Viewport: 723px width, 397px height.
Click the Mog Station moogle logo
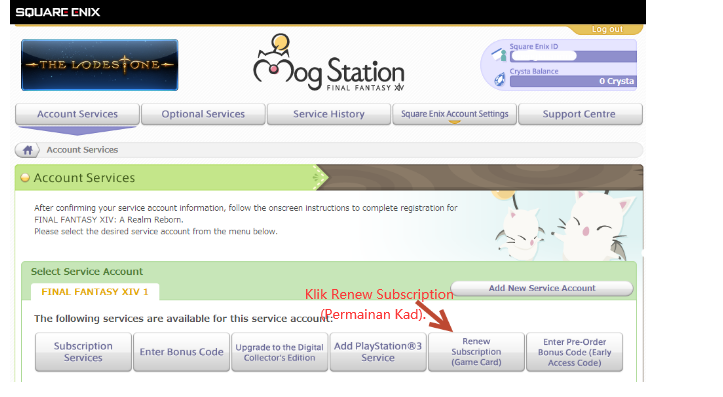pos(328,63)
